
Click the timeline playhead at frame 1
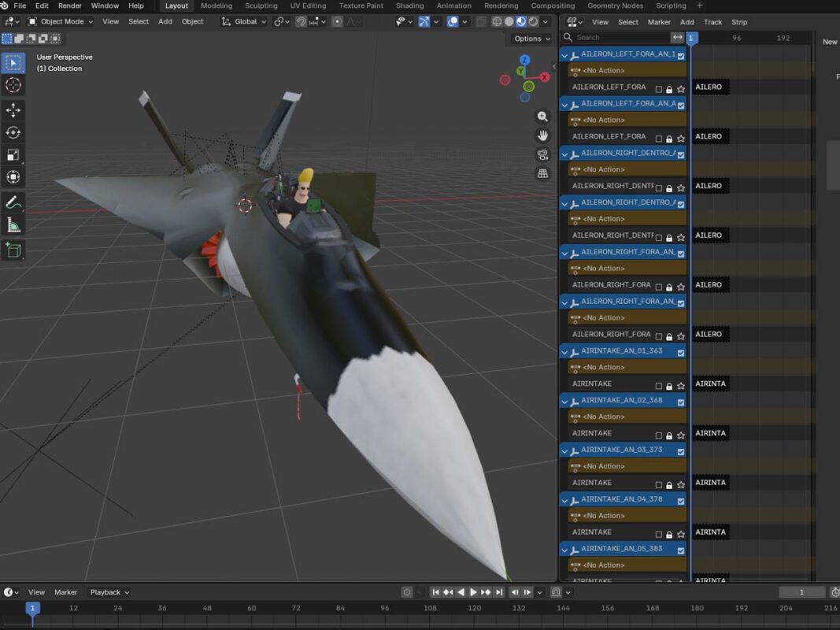click(33, 608)
